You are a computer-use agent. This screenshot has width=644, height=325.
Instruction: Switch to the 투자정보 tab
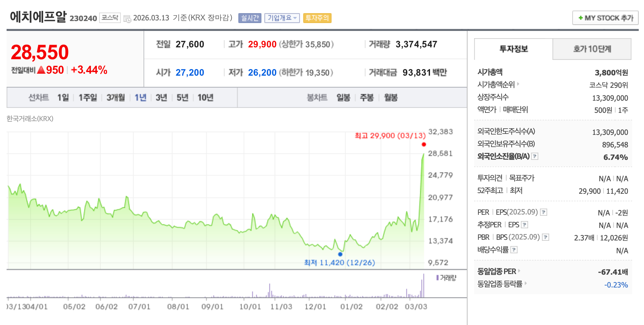[x=513, y=49]
